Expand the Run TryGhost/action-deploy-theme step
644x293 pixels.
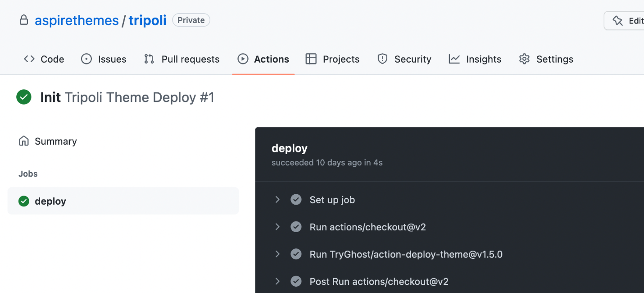(x=277, y=254)
